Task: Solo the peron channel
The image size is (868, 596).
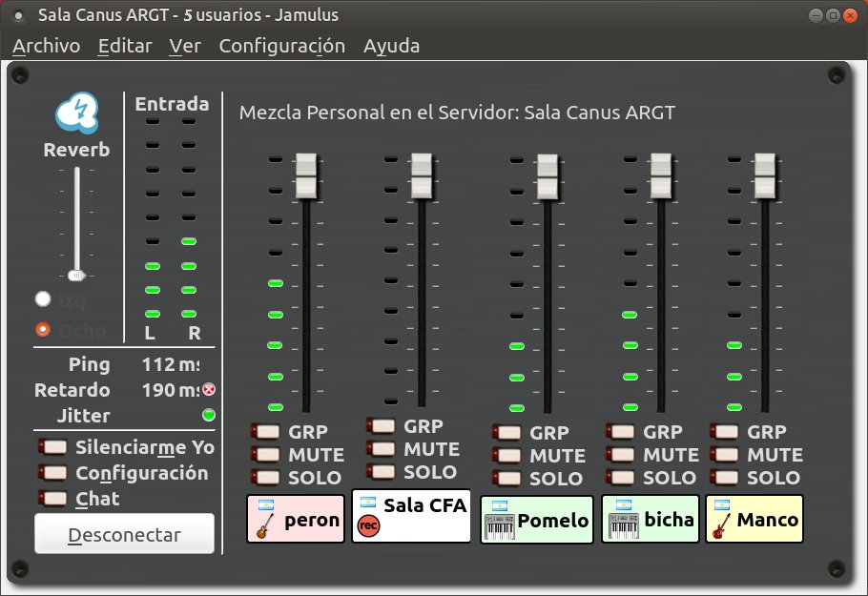Action: pos(265,477)
